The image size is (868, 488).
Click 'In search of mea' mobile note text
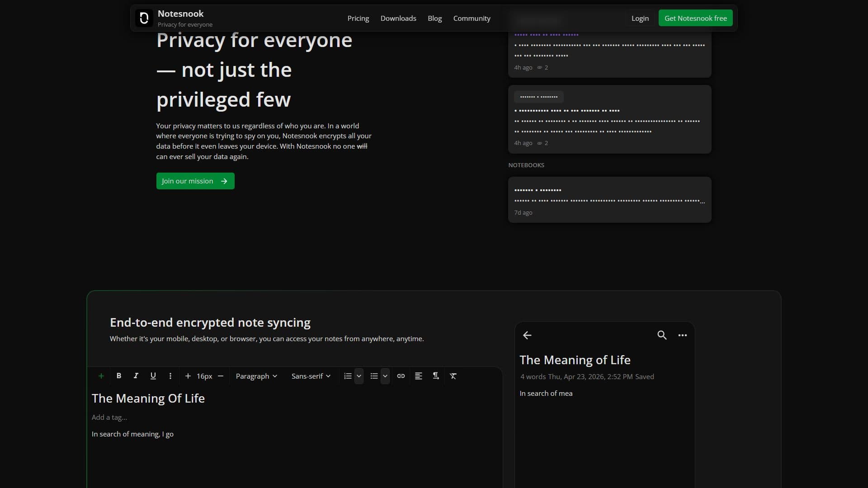(x=546, y=393)
